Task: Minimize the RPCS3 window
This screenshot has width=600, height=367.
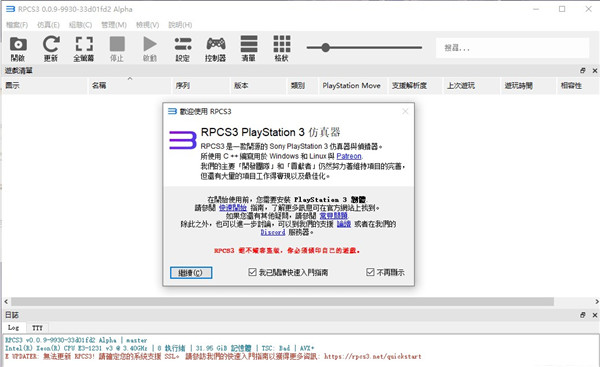Action: [x=536, y=9]
